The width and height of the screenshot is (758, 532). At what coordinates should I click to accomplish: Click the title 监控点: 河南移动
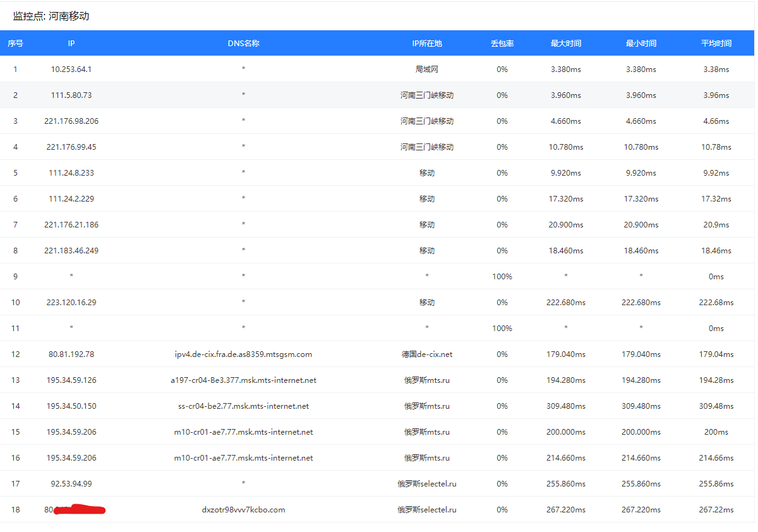coord(51,16)
